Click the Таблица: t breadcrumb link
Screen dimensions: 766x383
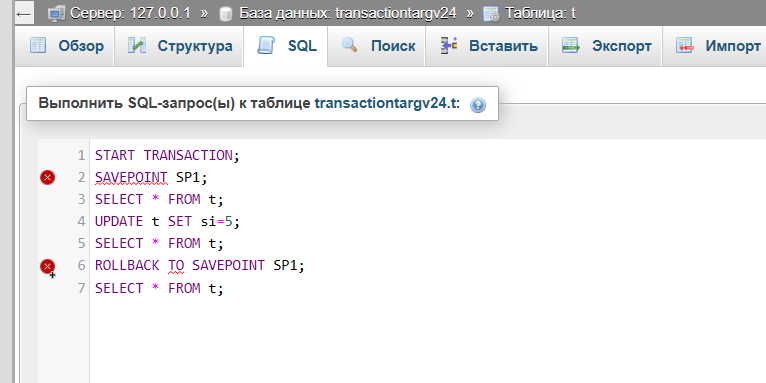pos(540,14)
